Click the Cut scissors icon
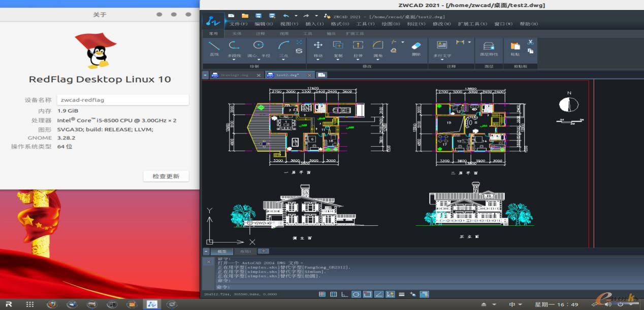644x310 pixels. tap(530, 42)
